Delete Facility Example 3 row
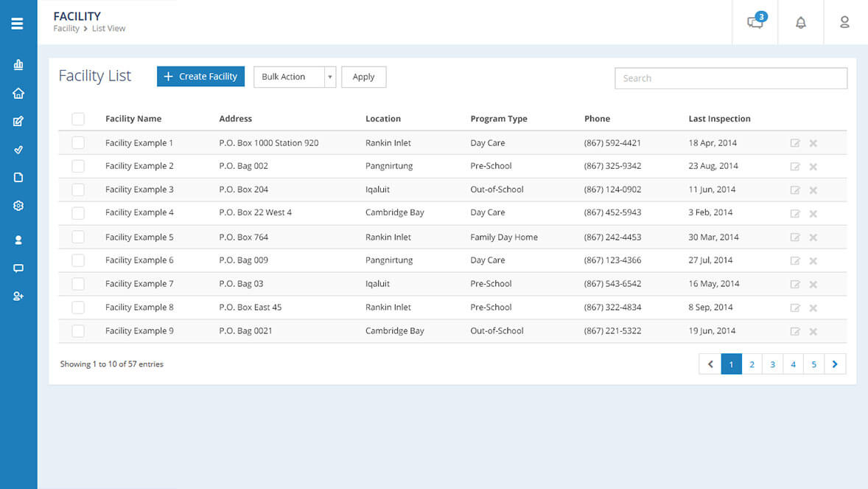Image resolution: width=868 pixels, height=489 pixels. click(x=813, y=190)
